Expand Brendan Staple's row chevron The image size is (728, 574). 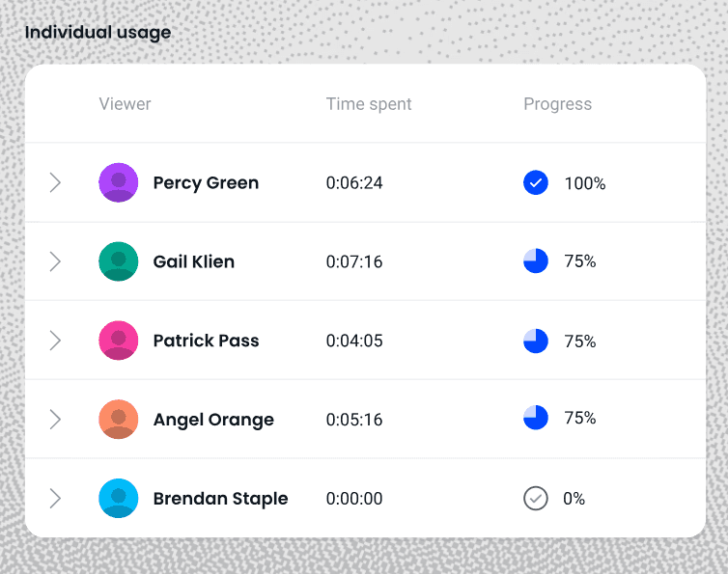[55, 499]
